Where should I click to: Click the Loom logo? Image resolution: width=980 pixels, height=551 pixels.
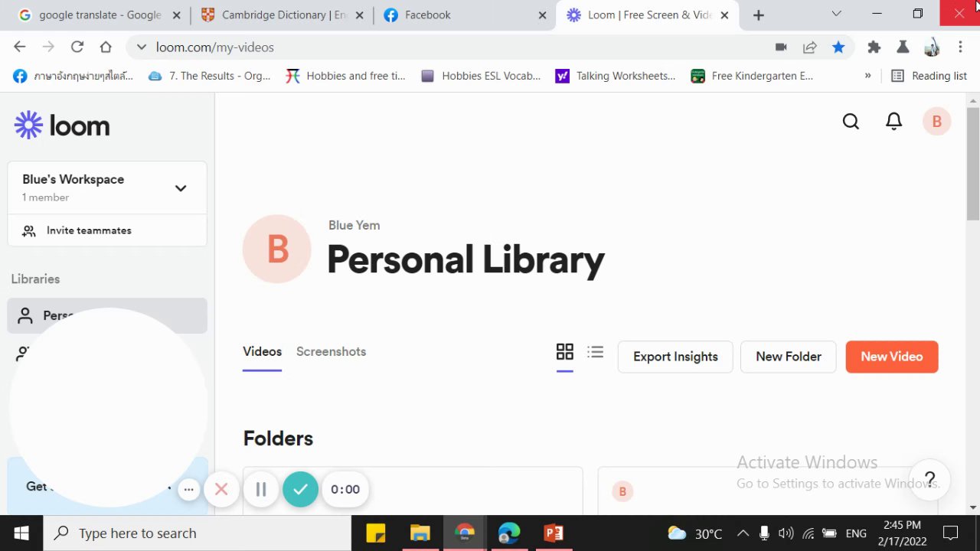pos(62,126)
